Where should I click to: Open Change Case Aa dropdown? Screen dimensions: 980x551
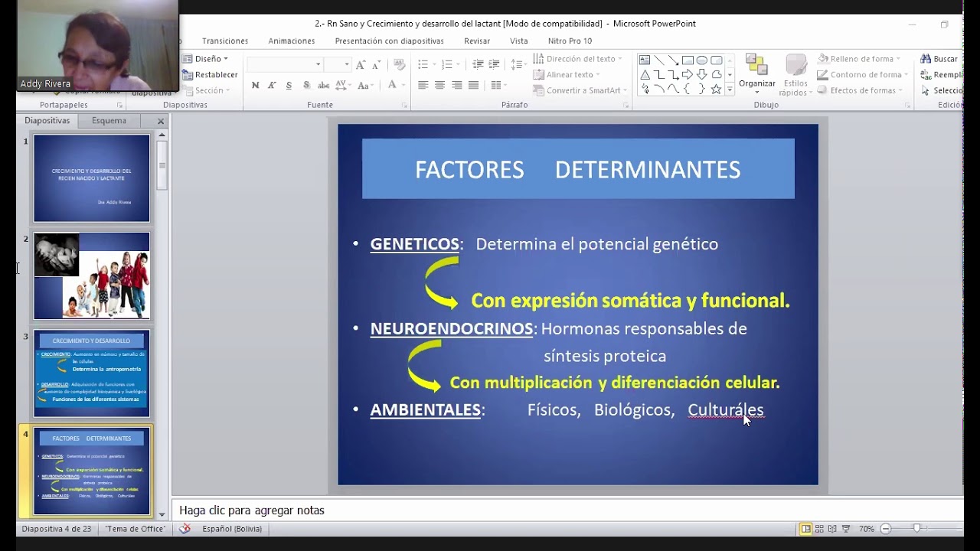coord(365,85)
